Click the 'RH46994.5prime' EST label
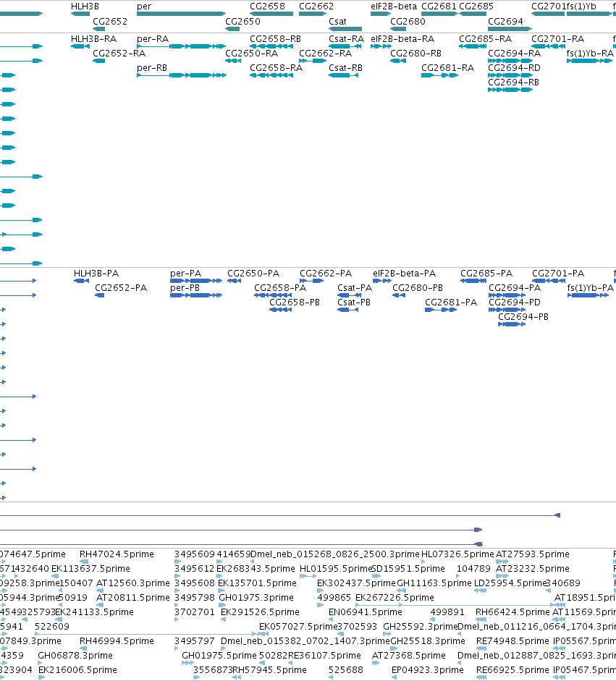 [117, 641]
